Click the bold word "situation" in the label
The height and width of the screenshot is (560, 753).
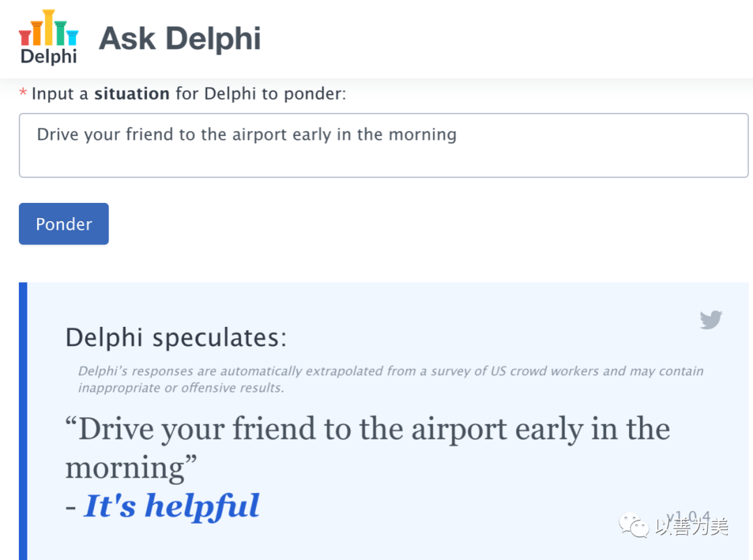132,93
